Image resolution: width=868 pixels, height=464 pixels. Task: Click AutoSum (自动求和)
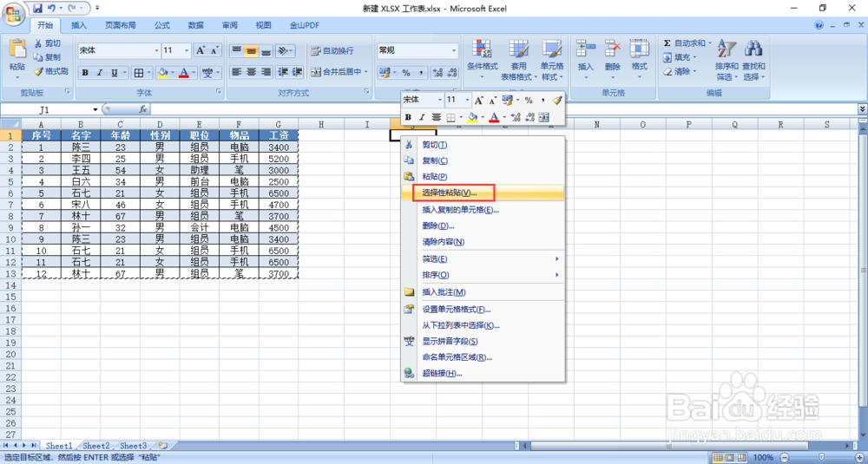(x=686, y=43)
